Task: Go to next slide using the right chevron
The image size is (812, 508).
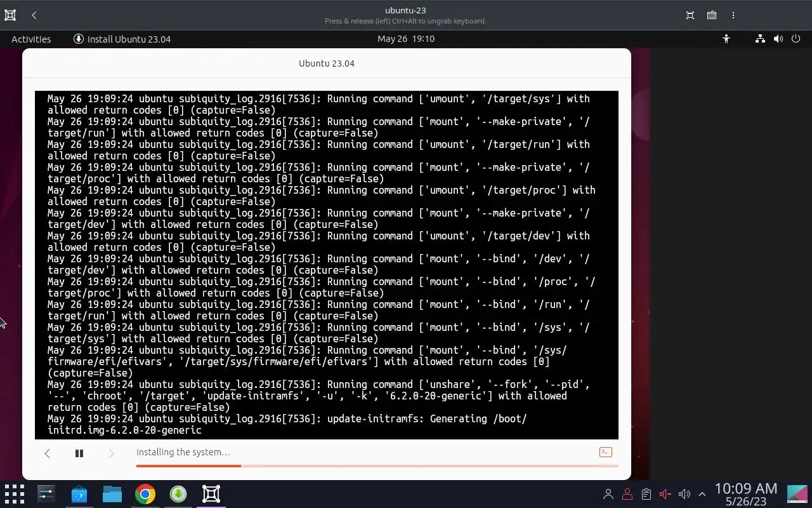Action: (x=111, y=453)
